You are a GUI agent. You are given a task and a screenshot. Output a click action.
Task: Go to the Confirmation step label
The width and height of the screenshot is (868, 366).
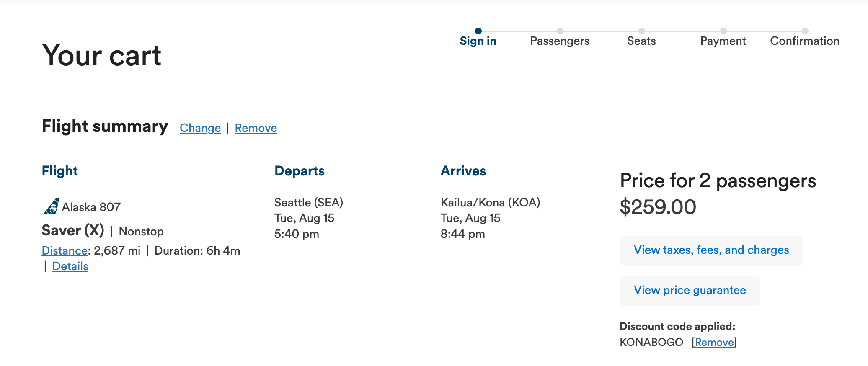(805, 41)
